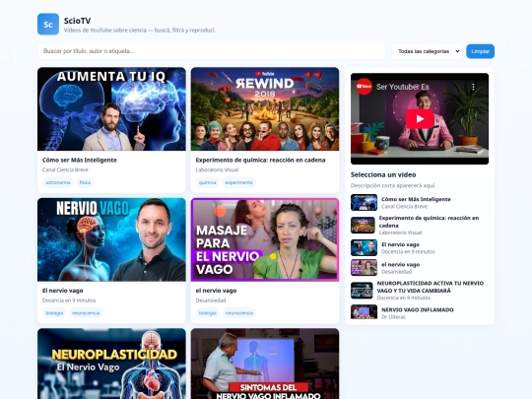Screen dimensions: 532x399
Task: Select NERVIO VAGO INFLAMADO in playlist
Action: pyautogui.click(x=418, y=309)
